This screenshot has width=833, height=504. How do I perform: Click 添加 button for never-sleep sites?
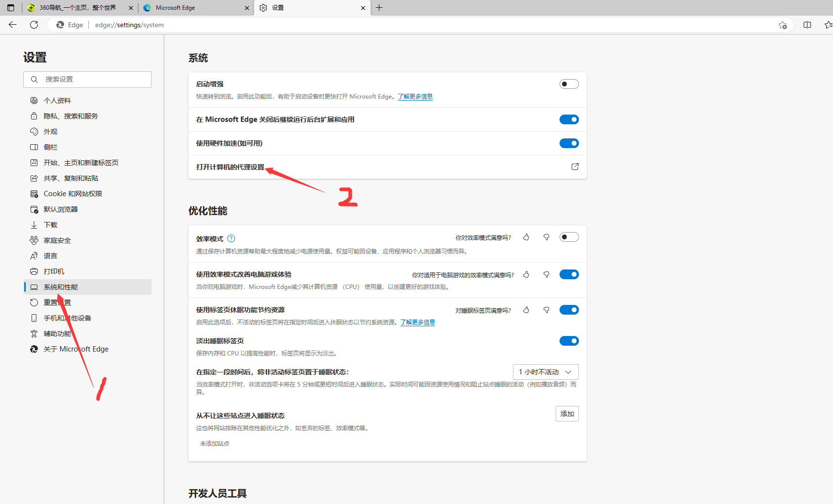coord(567,414)
